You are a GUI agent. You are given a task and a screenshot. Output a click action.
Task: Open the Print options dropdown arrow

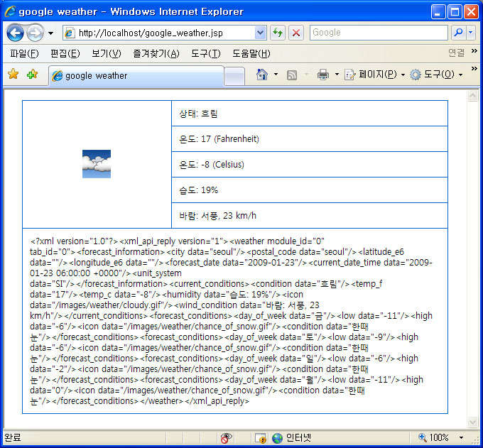coord(337,75)
